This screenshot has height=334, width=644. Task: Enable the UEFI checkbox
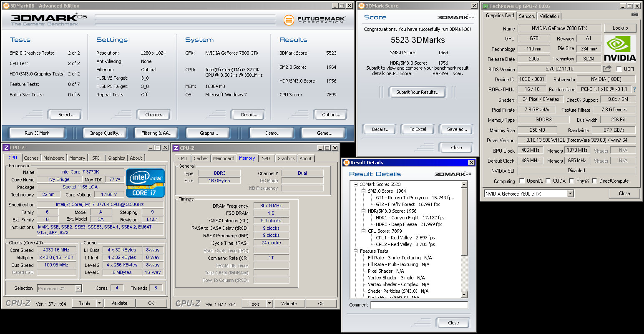point(619,69)
